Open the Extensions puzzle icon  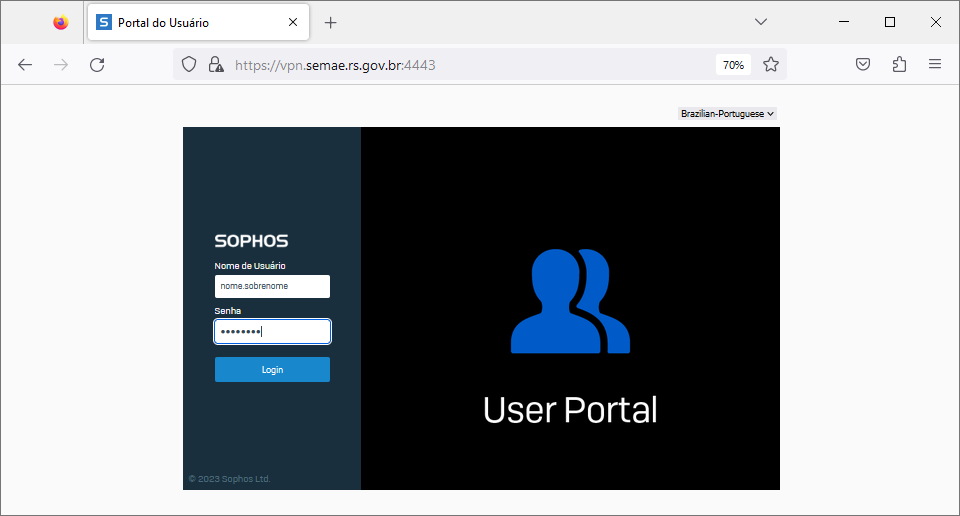(899, 64)
